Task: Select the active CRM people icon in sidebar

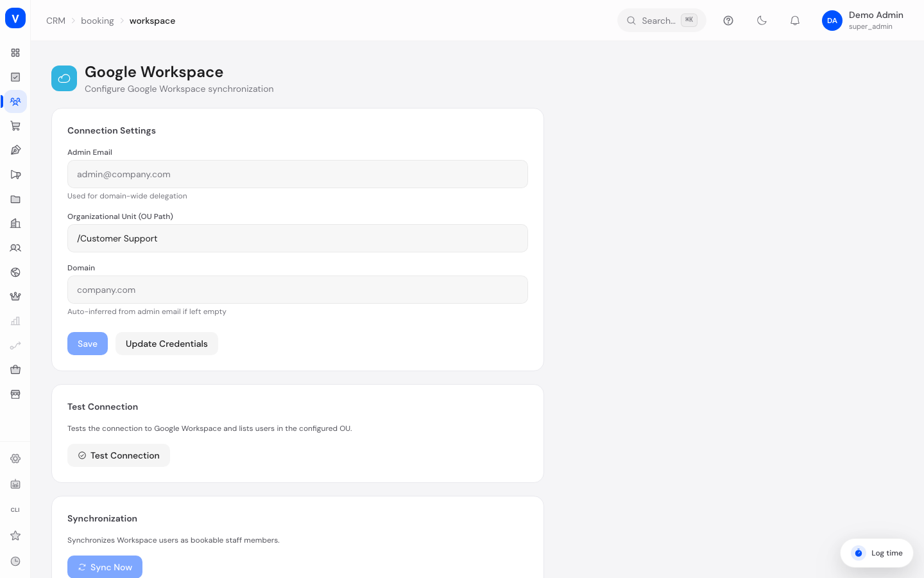Action: tap(15, 101)
